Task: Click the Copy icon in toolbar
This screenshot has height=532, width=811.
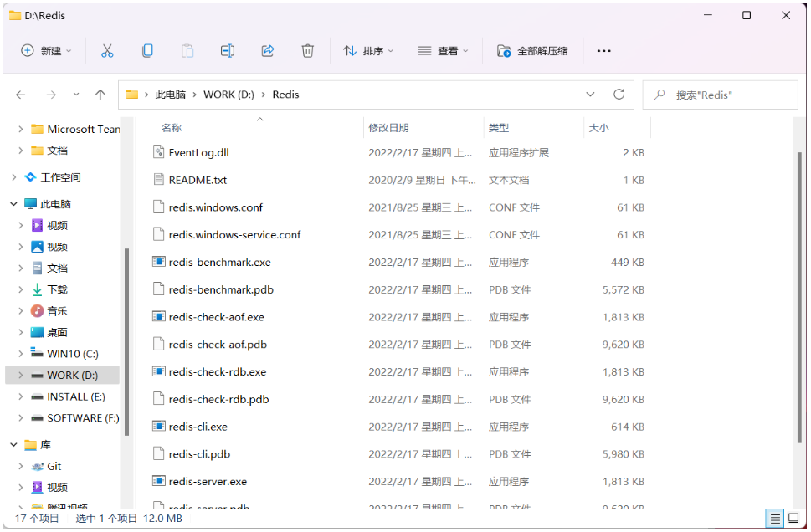Action: click(147, 51)
